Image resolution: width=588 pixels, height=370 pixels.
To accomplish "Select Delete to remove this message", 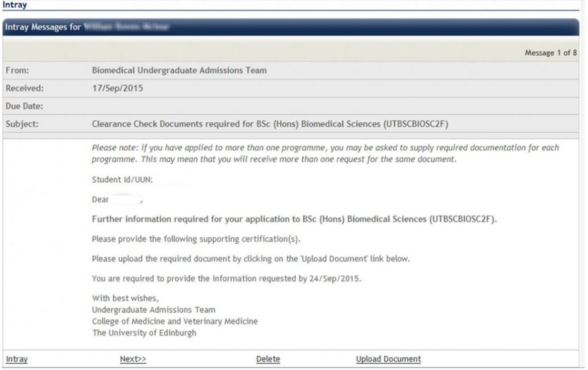I will (x=268, y=359).
